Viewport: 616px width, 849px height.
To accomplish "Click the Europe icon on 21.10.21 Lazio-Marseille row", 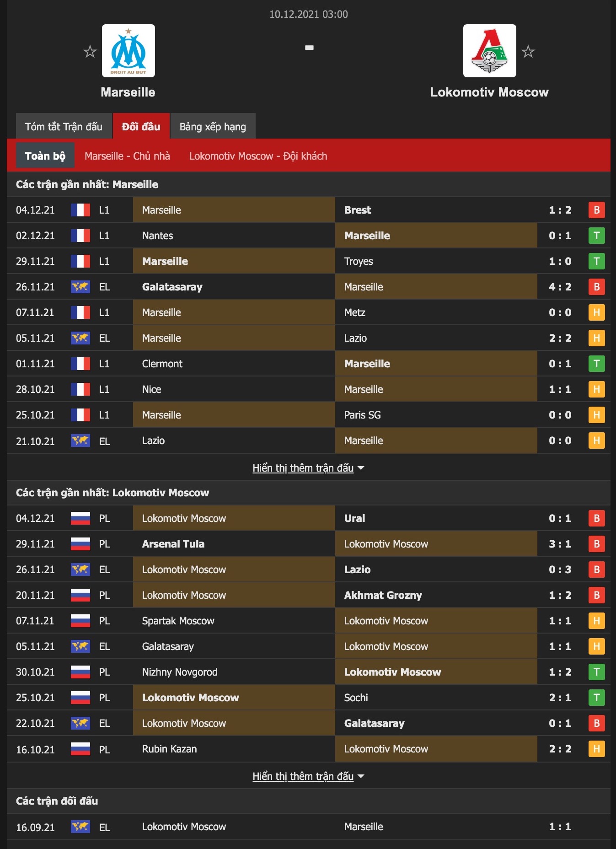I will pos(80,441).
